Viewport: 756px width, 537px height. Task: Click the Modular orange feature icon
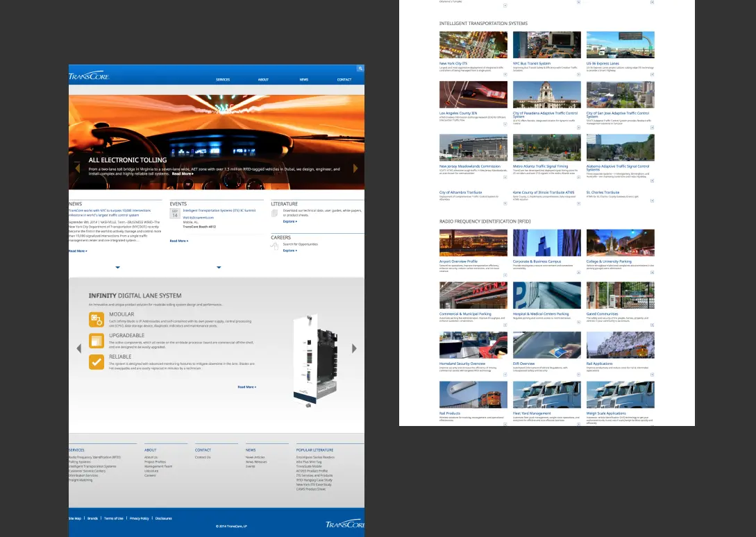[96, 320]
